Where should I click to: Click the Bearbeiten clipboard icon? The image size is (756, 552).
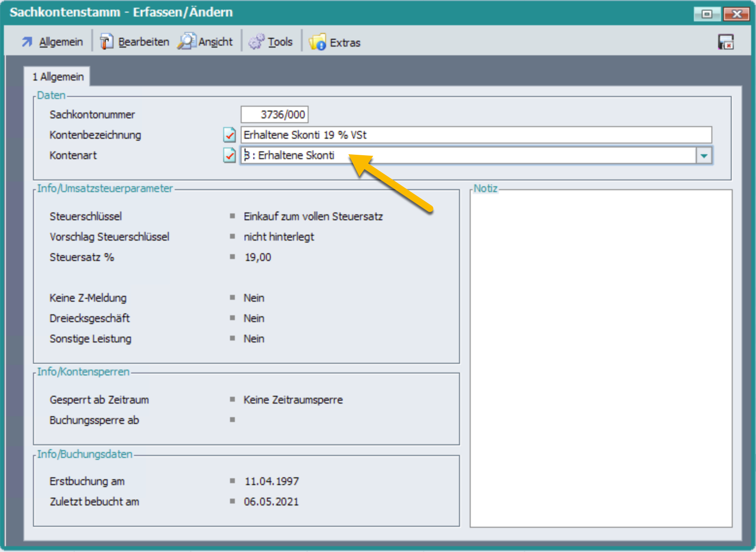(x=106, y=42)
